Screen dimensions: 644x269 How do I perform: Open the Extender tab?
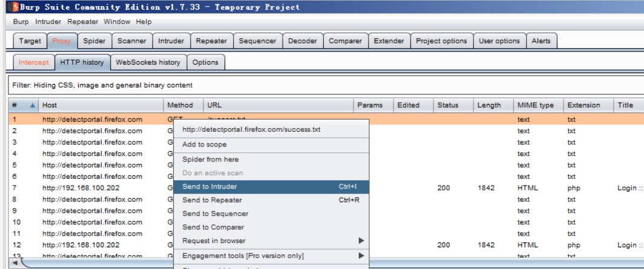tap(389, 41)
